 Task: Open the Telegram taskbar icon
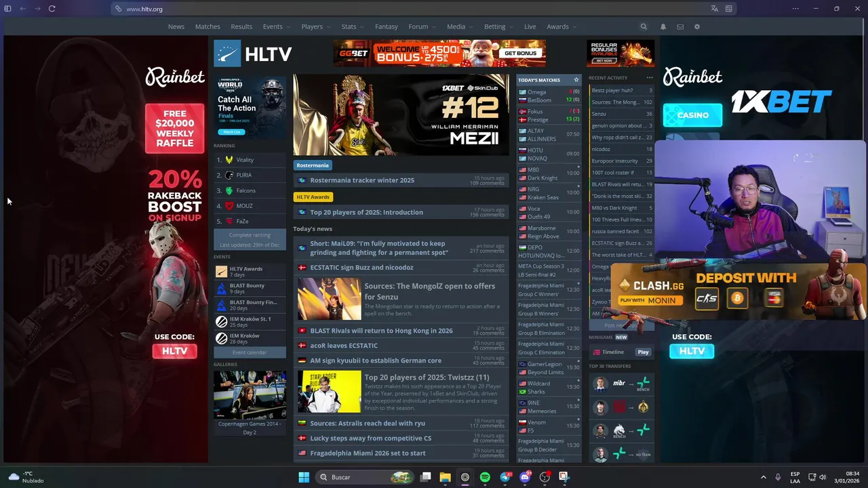(x=505, y=477)
